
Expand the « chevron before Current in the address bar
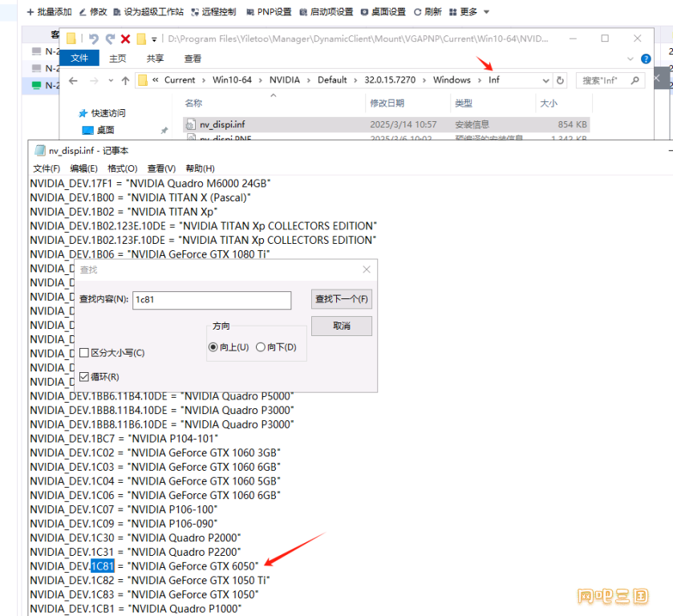156,80
